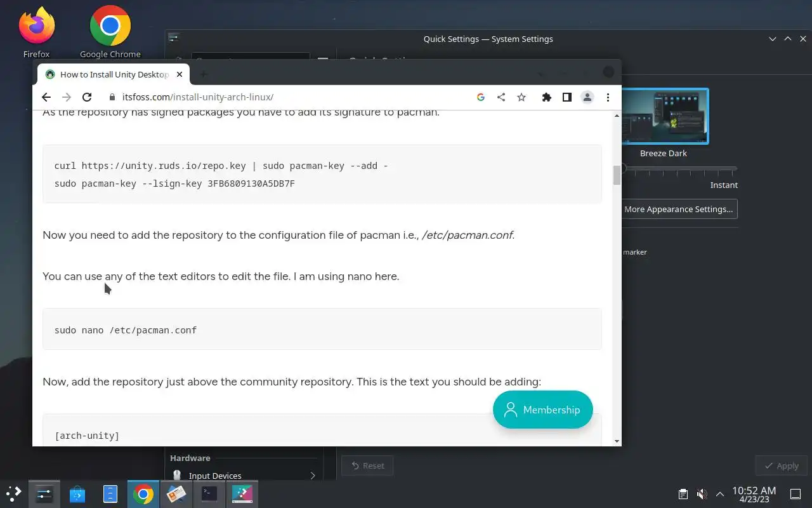Viewport: 812px width, 508px height.
Task: Open the Firefox desktop shortcut
Action: point(36,32)
